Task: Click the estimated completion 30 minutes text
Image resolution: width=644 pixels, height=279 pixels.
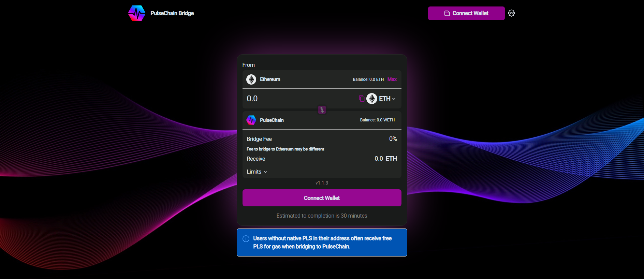Action: [x=322, y=216]
